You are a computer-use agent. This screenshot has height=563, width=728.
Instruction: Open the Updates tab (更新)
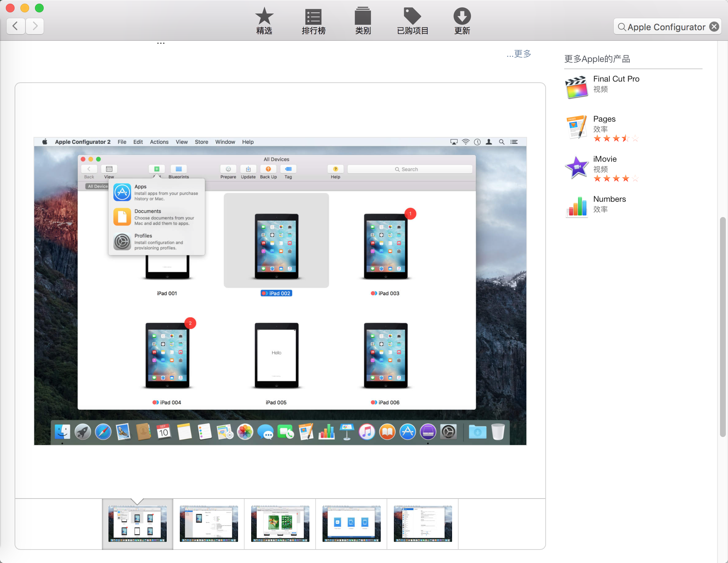[462, 21]
